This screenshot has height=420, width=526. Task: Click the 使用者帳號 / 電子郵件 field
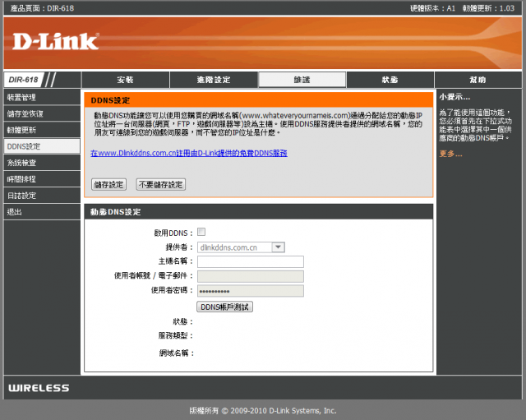[251, 276]
